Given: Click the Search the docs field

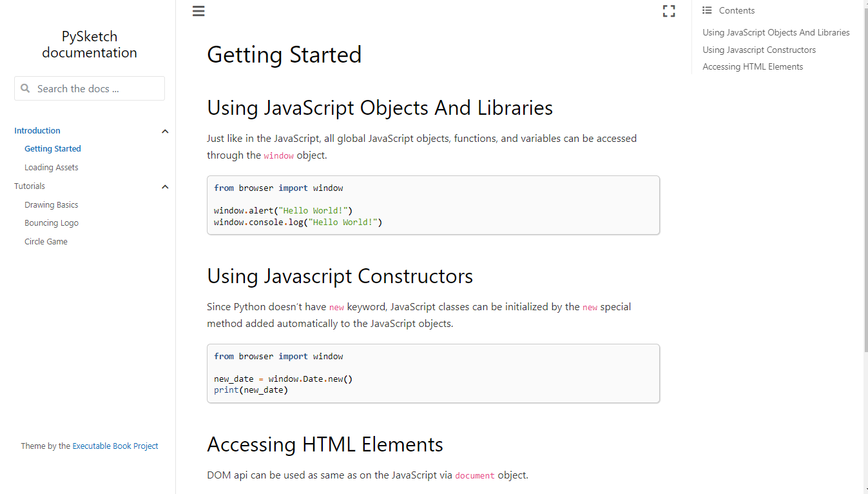Looking at the screenshot, I should [x=97, y=88].
